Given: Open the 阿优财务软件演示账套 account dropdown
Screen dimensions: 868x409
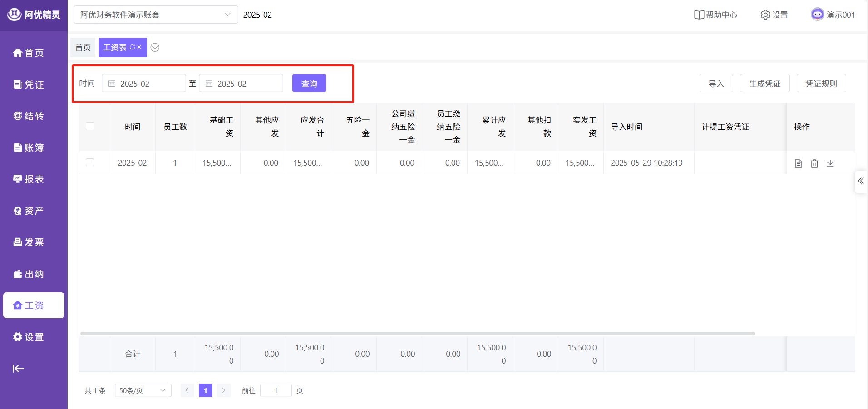Looking at the screenshot, I should pos(155,15).
